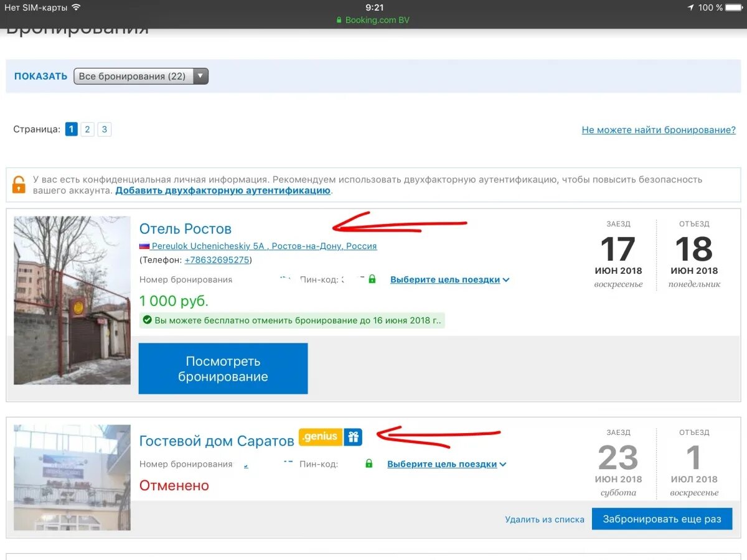Open 'Не можете найти бронирование?' link
The width and height of the screenshot is (747, 560).
coord(659,130)
